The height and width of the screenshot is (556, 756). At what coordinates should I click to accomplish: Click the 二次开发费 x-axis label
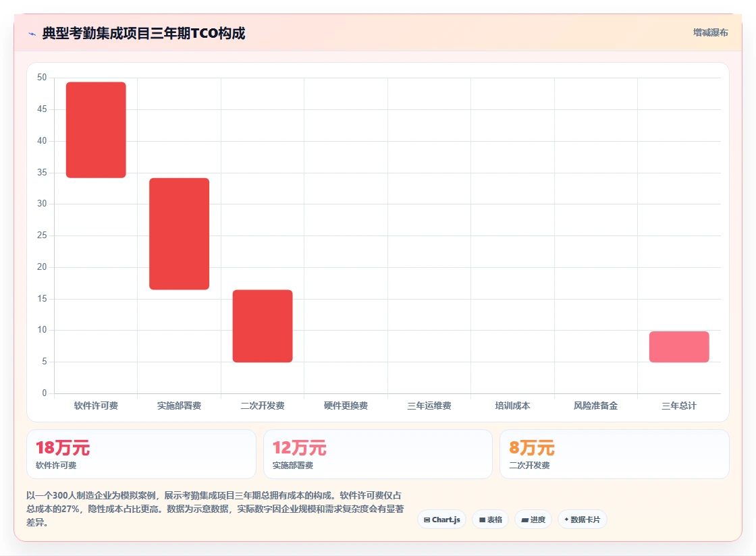pos(263,406)
